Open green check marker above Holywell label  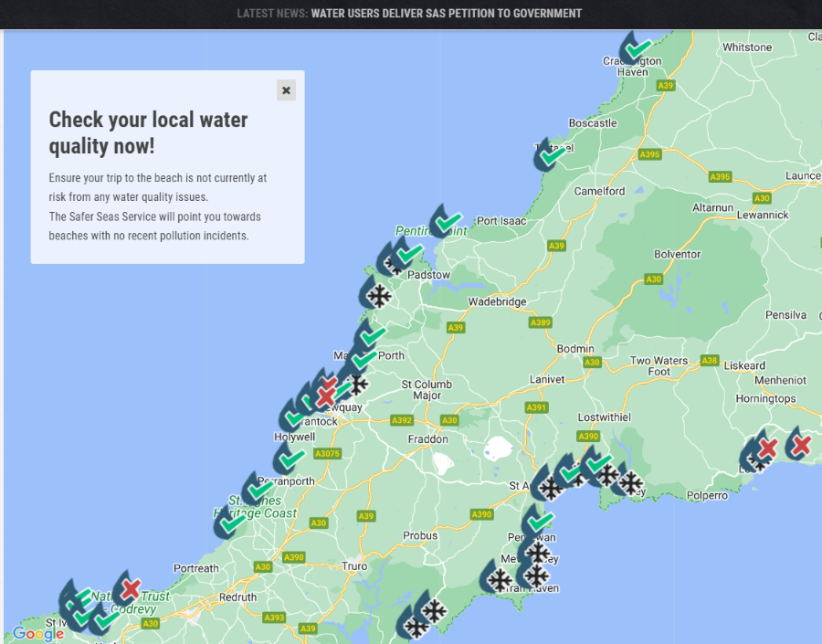(291, 417)
